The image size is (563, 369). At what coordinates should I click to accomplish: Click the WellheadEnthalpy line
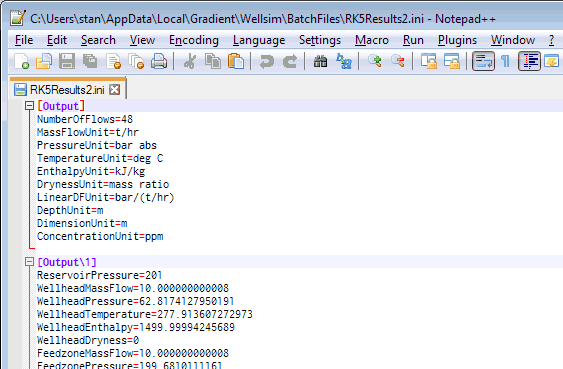pos(136,327)
